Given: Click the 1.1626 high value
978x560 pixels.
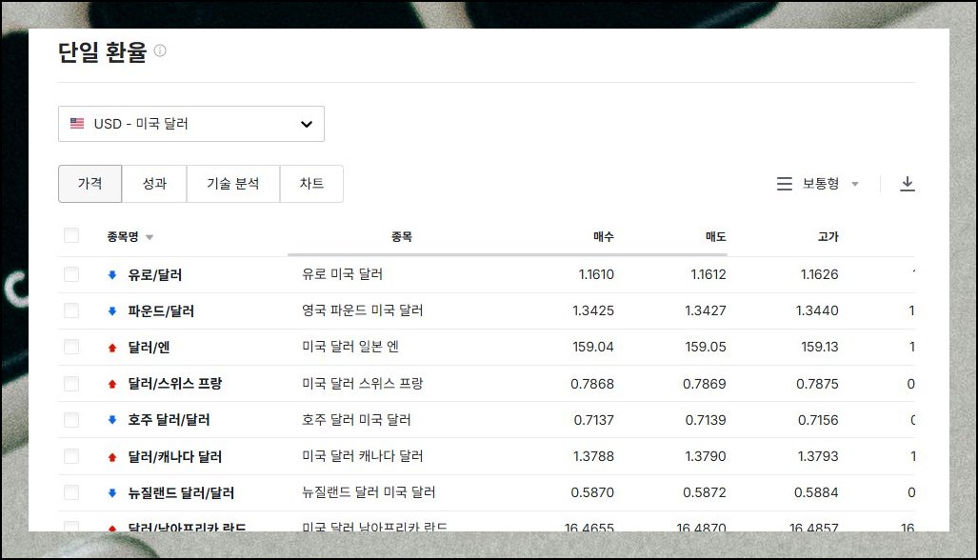Looking at the screenshot, I should point(820,274).
